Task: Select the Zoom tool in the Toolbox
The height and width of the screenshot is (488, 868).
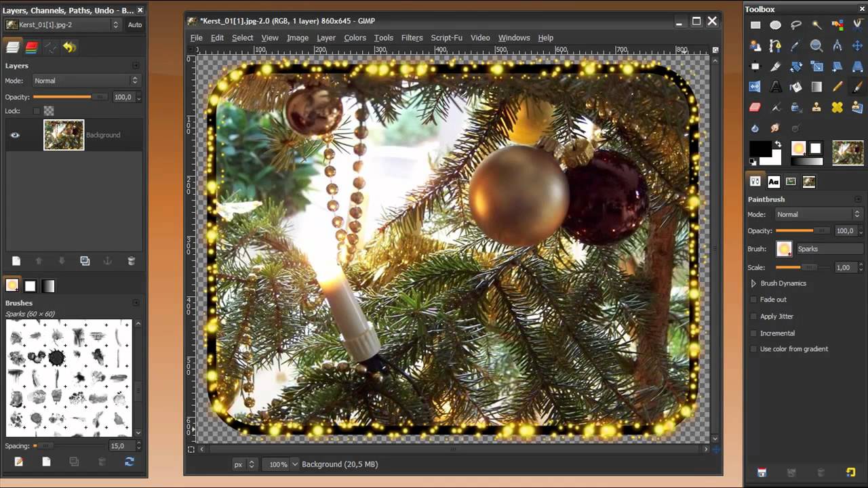Action: pos(816,45)
